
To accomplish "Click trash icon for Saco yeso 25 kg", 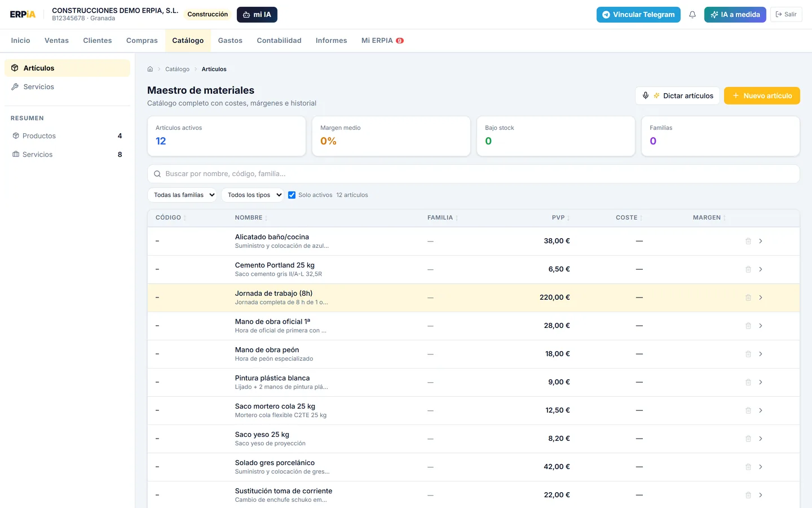I will [x=748, y=439].
